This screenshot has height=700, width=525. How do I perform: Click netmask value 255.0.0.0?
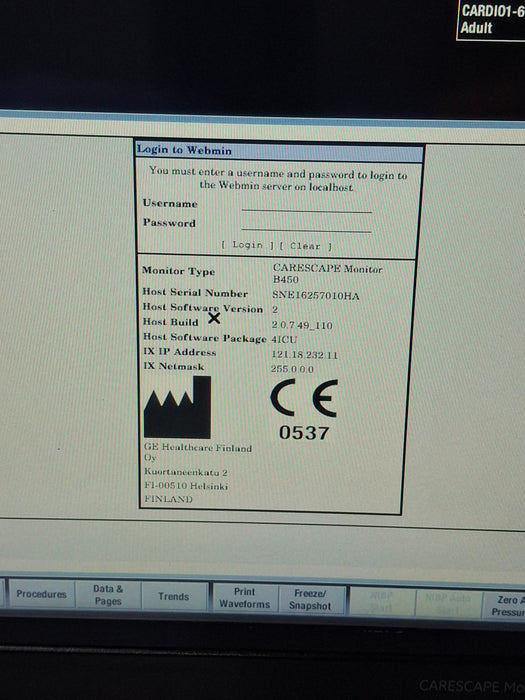(292, 369)
